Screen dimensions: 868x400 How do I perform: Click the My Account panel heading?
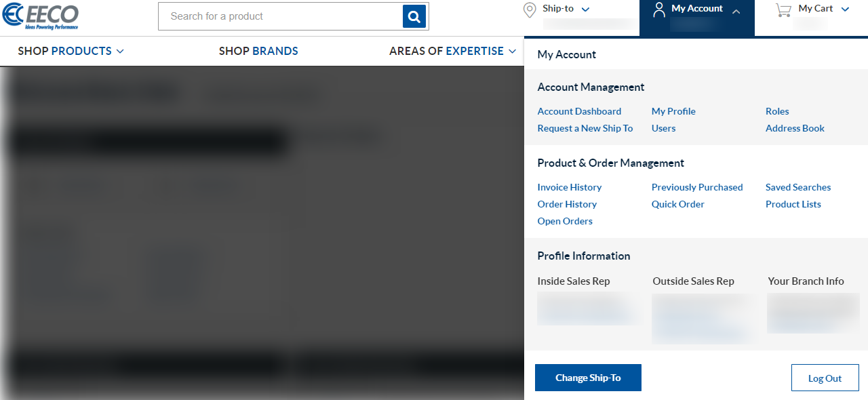pos(567,54)
